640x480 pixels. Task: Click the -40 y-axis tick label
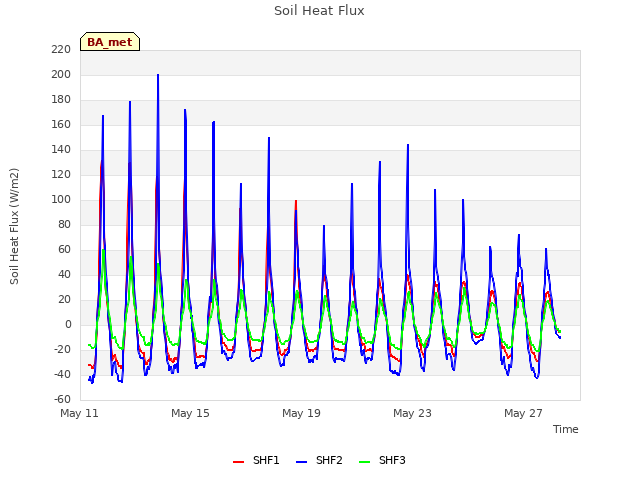(62, 374)
